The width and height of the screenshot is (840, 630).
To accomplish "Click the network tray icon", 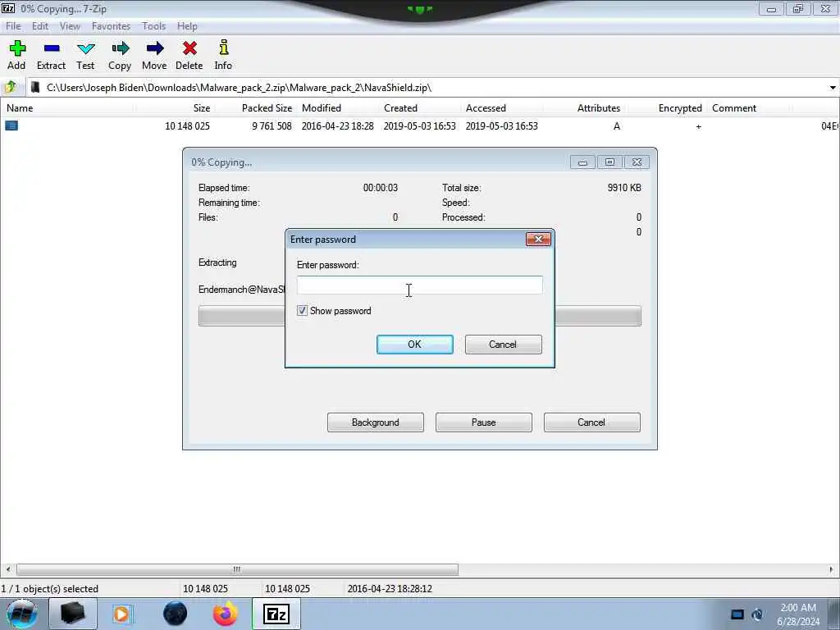I will (x=757, y=614).
